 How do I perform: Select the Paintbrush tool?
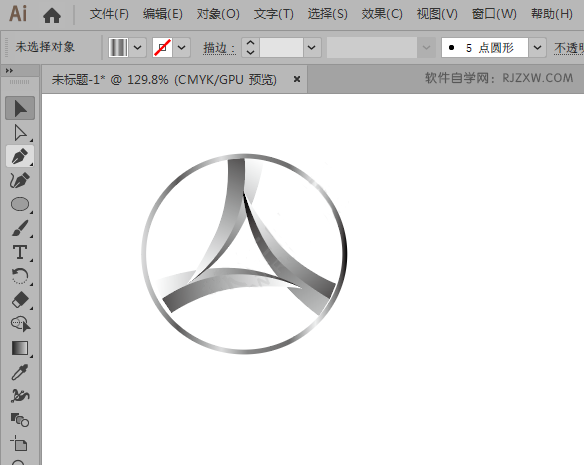pyautogui.click(x=20, y=228)
